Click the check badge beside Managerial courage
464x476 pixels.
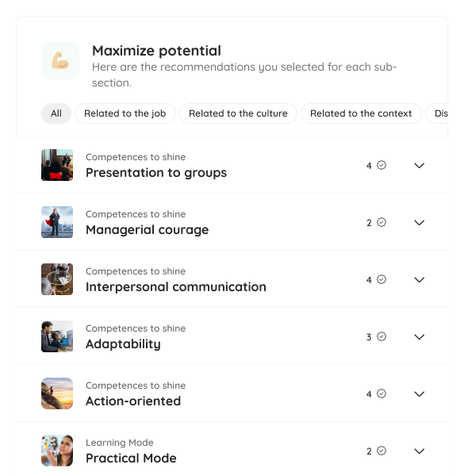coord(382,222)
